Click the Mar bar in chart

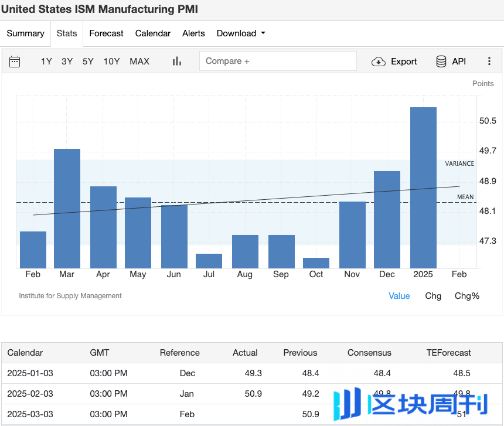pyautogui.click(x=67, y=209)
